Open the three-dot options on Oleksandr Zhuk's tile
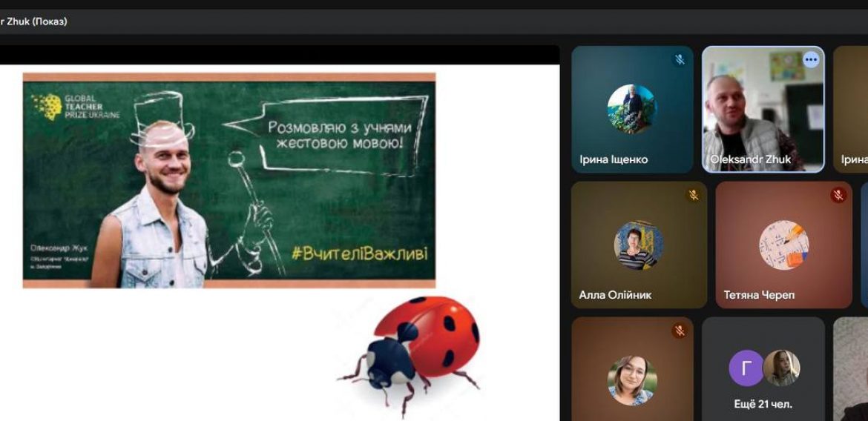 coord(811,59)
